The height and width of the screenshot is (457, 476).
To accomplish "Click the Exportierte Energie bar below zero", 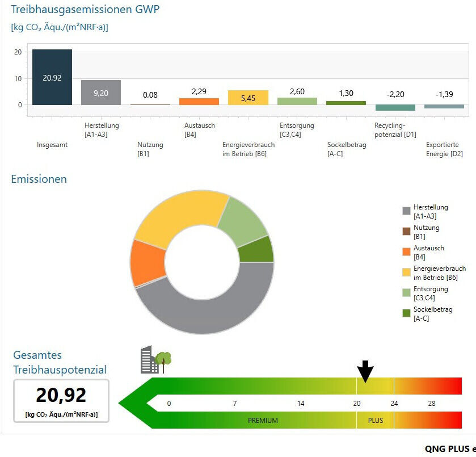I will point(444,106).
